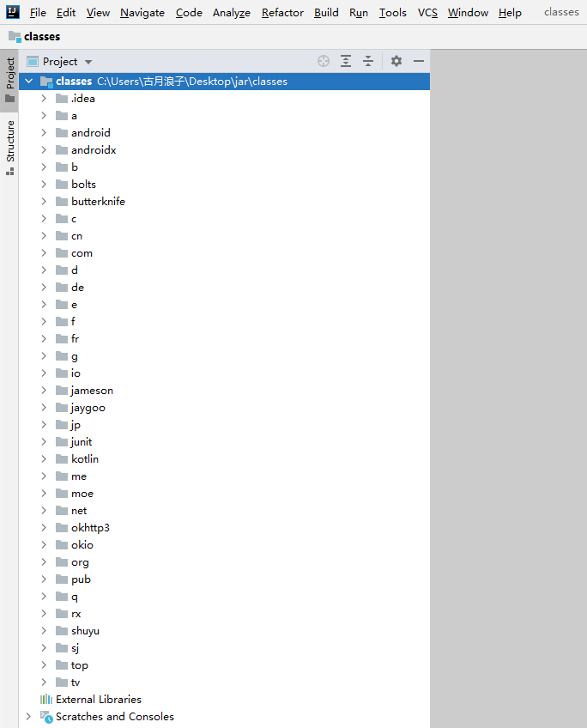This screenshot has width=587, height=728.
Task: Open the File menu
Action: click(x=38, y=13)
